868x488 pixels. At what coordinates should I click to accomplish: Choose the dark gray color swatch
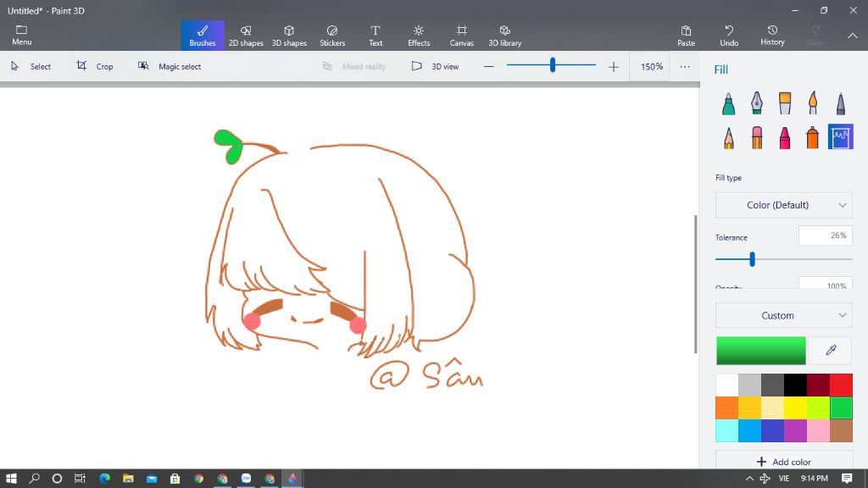(x=773, y=385)
